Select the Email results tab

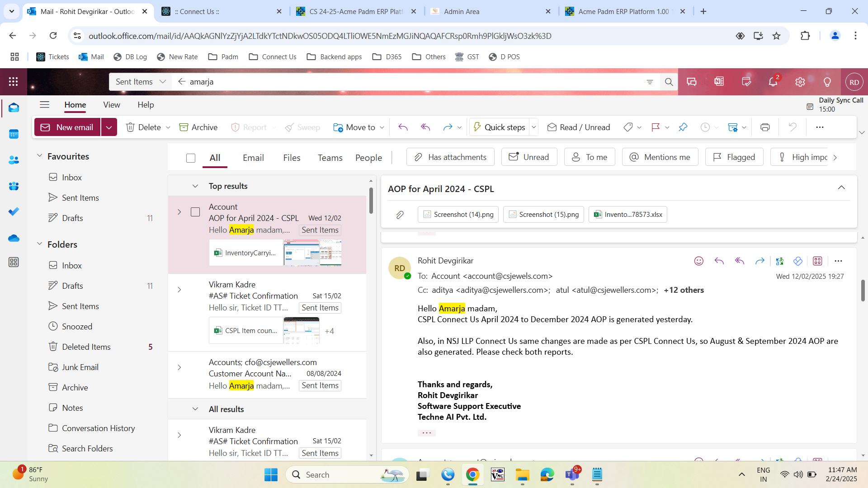[253, 158]
